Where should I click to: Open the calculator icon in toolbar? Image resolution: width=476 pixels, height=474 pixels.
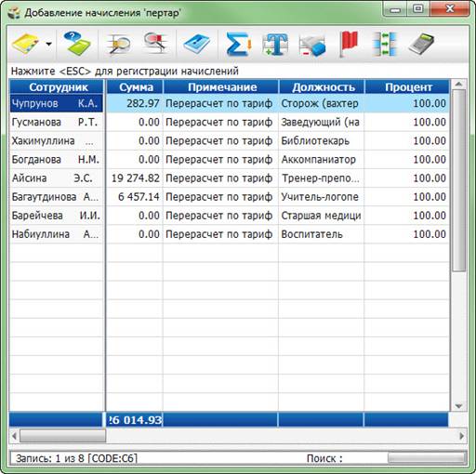click(421, 44)
